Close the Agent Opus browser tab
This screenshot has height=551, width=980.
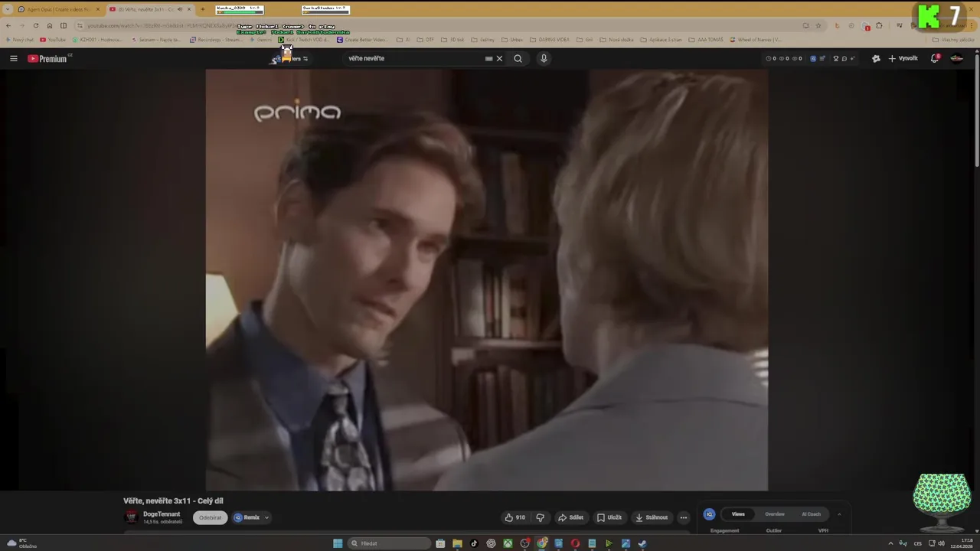click(97, 9)
